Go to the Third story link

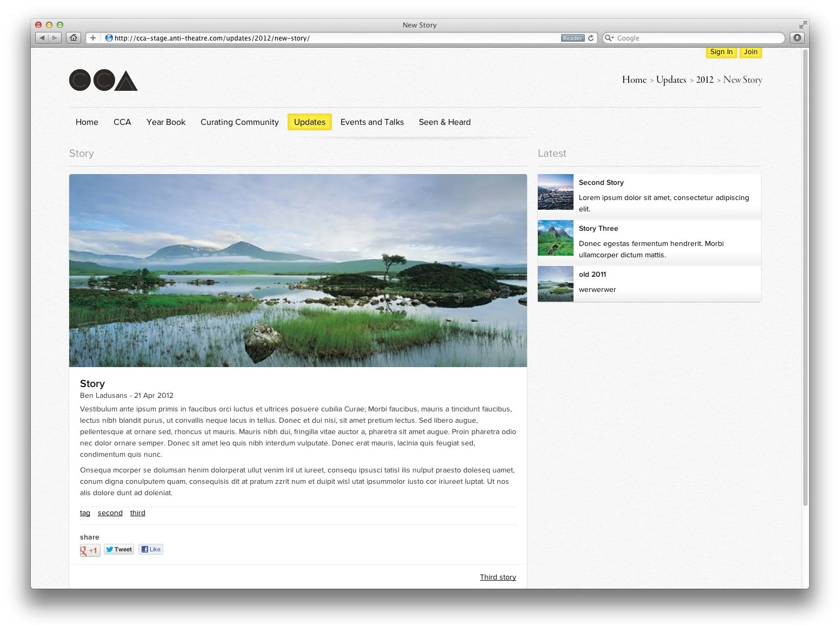[498, 577]
